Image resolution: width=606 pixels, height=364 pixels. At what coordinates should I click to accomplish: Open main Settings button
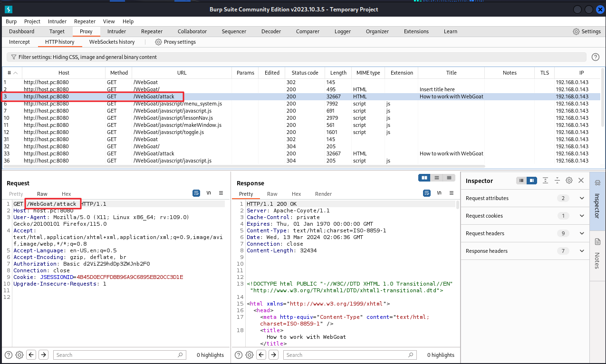click(x=587, y=31)
